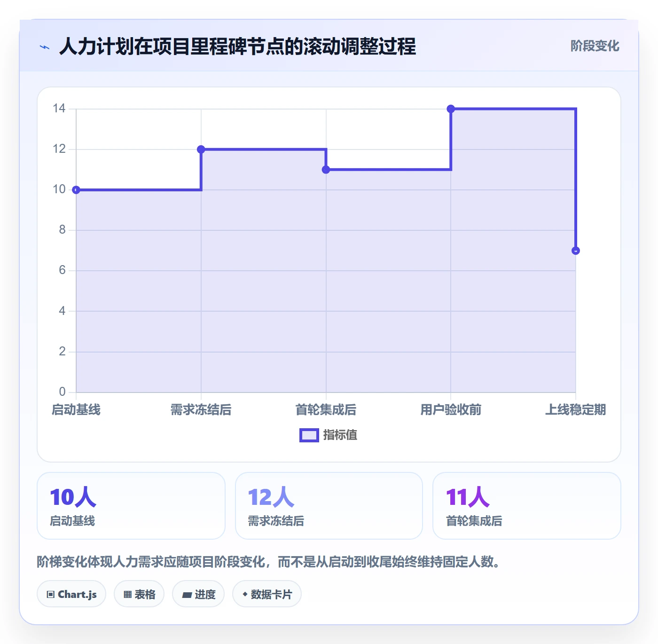Screen dimensions: 658x644
Task: Click the description text starting with 阶梯变化体现
Action: pos(268,562)
